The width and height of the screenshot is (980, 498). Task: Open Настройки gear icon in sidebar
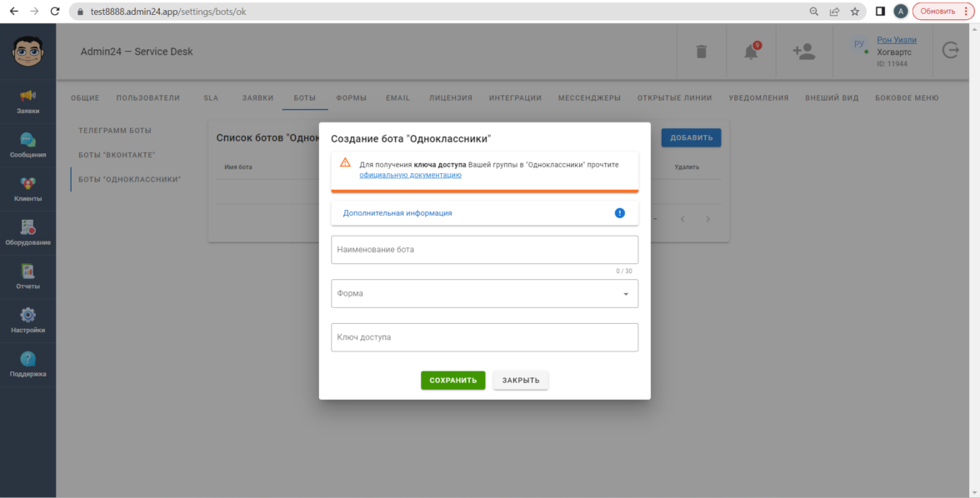27,316
